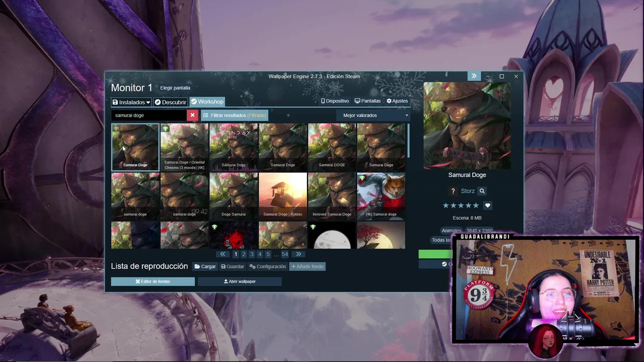Search the author's wallpapers with magnifier icon
Screen dimensions: 644x362
482,191
